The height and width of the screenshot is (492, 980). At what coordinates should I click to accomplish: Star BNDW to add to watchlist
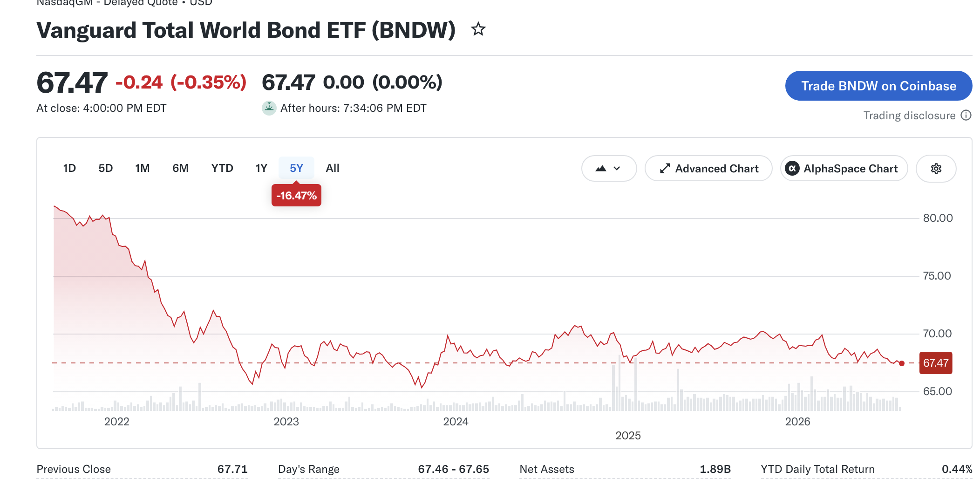point(478,30)
